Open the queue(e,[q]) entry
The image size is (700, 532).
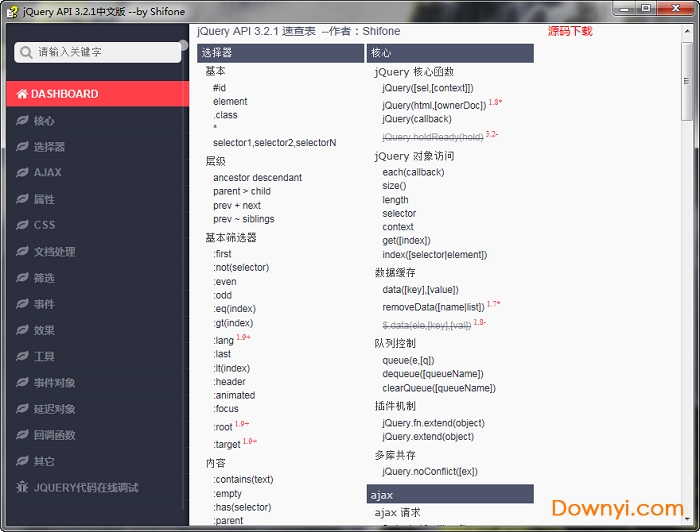point(408,361)
